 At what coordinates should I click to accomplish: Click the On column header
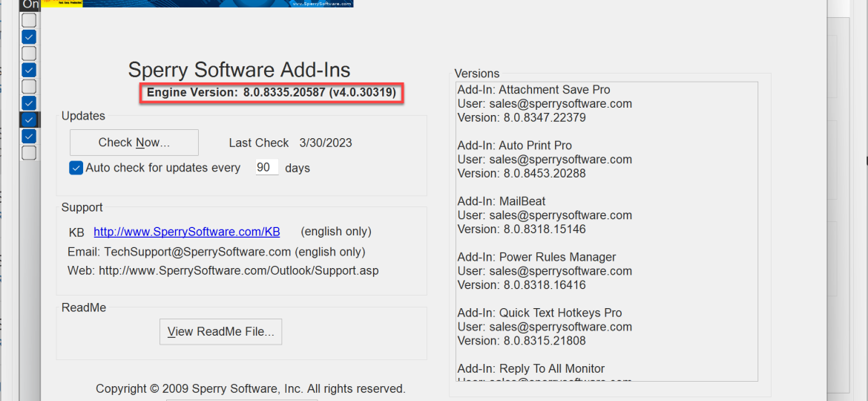[x=30, y=5]
